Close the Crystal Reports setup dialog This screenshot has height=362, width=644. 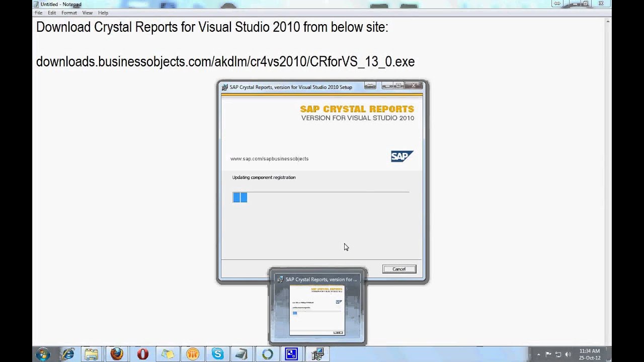[x=414, y=85]
